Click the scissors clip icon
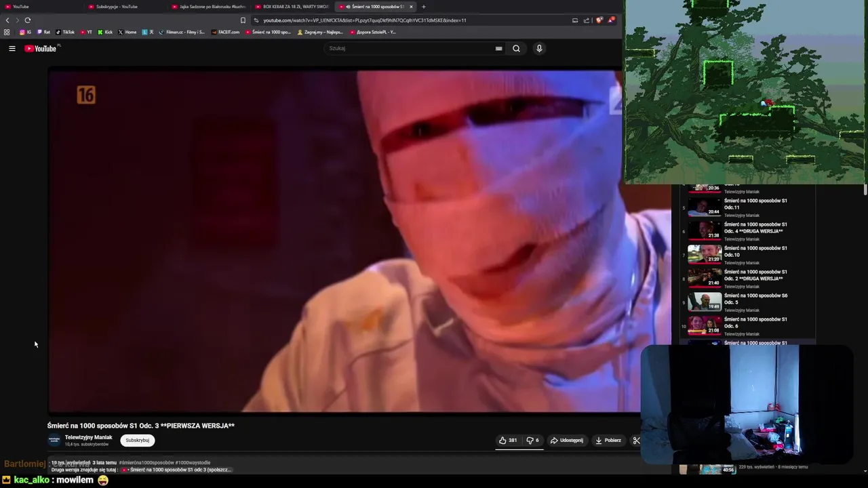This screenshot has height=488, width=868. point(636,441)
